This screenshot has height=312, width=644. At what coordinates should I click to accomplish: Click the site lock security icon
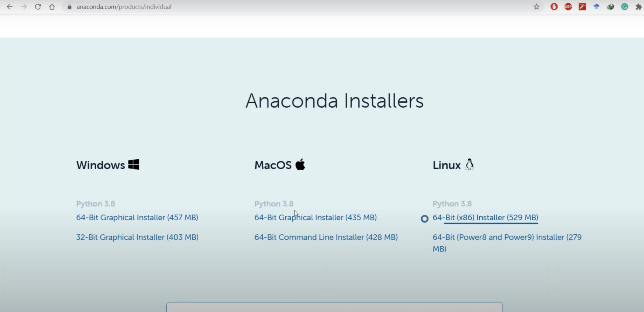point(70,7)
